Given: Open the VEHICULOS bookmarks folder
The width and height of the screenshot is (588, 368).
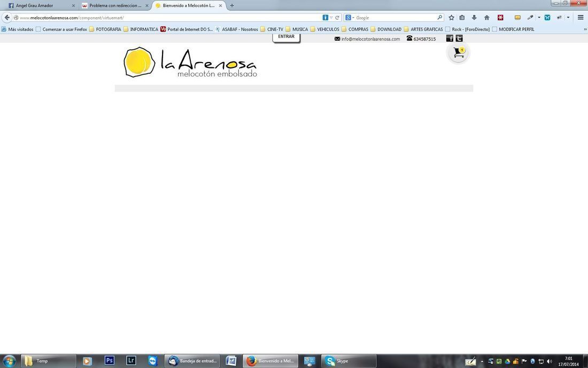Looking at the screenshot, I should click(x=324, y=29).
